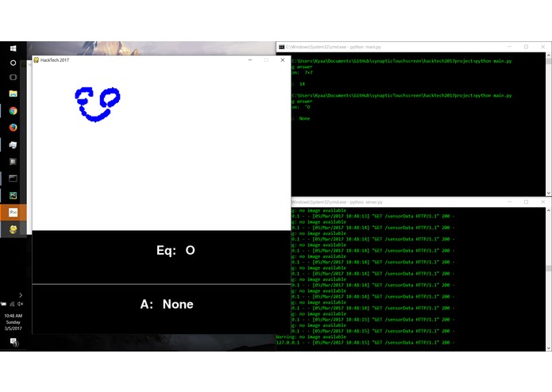Click scroll-down arrow in server.py cmd window
The image size is (552, 392).
coord(549,348)
